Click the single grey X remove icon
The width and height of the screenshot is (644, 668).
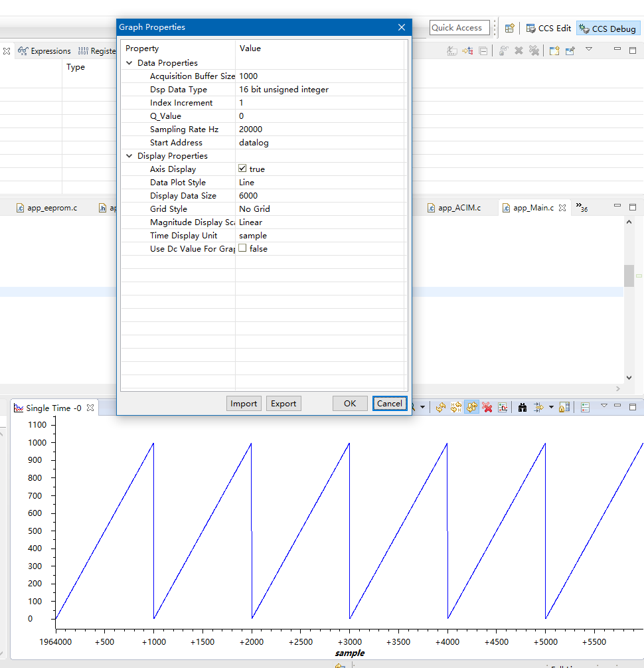click(519, 50)
